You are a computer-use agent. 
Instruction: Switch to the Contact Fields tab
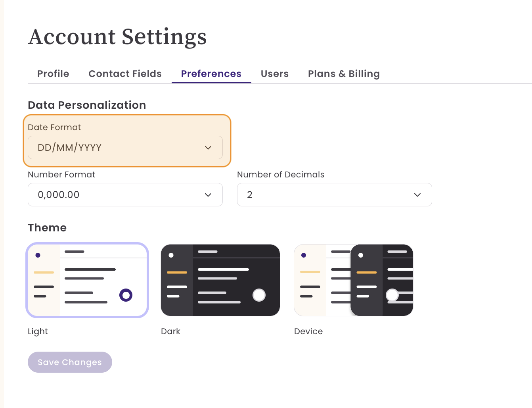pos(125,74)
